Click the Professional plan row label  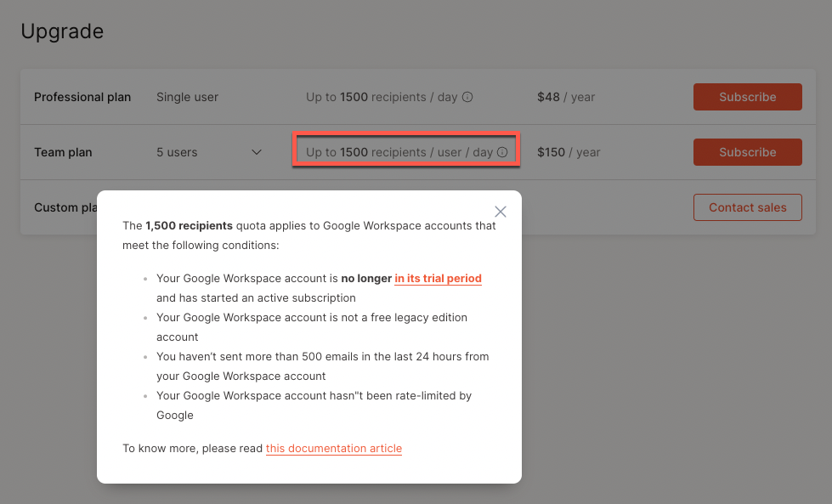coord(82,97)
